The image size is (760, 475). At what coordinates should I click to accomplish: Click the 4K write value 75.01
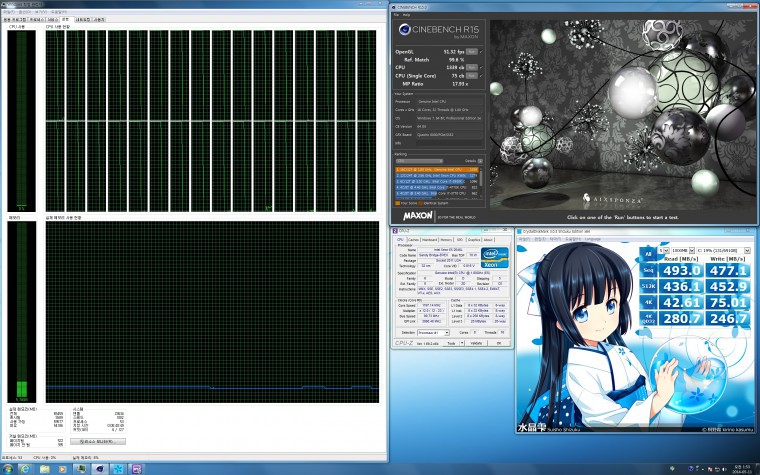pos(728,302)
